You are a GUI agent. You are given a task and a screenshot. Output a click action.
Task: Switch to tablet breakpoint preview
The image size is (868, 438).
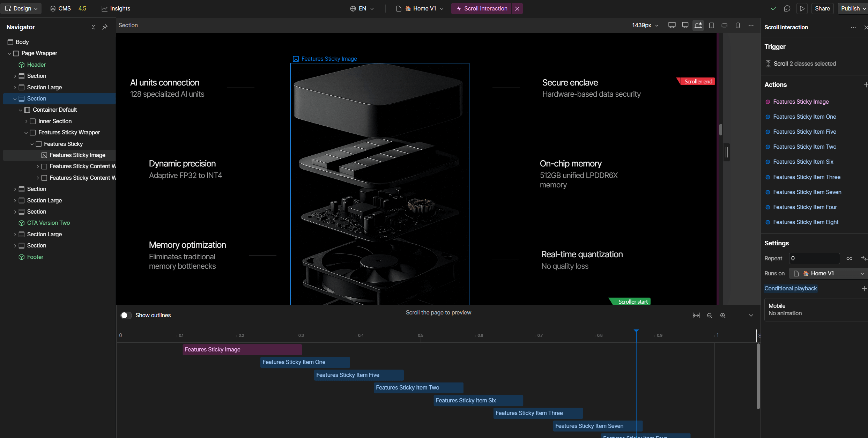coord(711,25)
